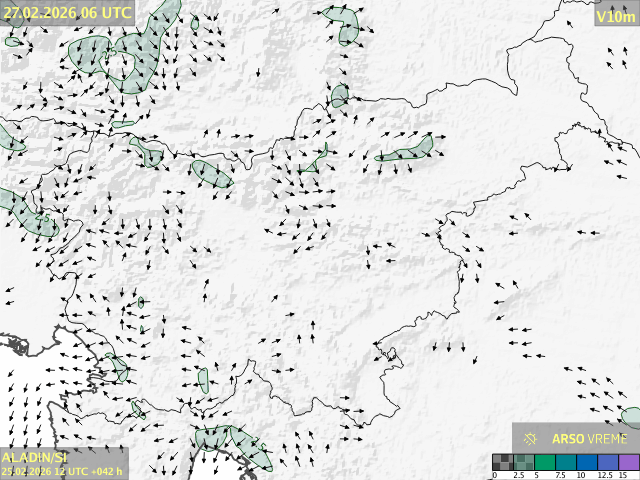
Task: Click the ARSO sun logo icon
Action: pos(532,439)
